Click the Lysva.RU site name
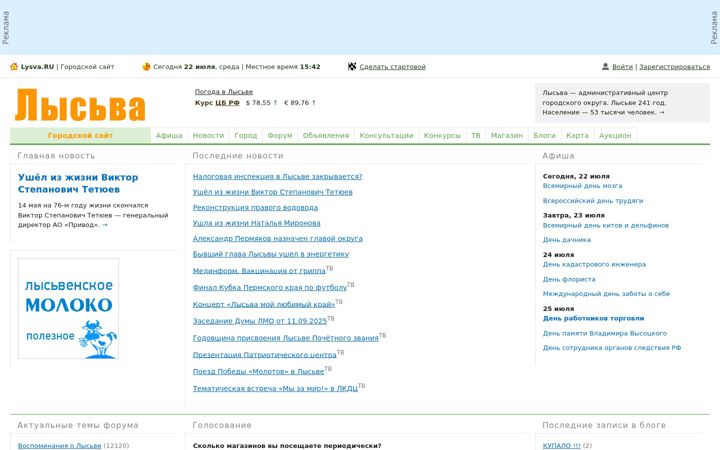Image resolution: width=720 pixels, height=450 pixels. [x=37, y=67]
